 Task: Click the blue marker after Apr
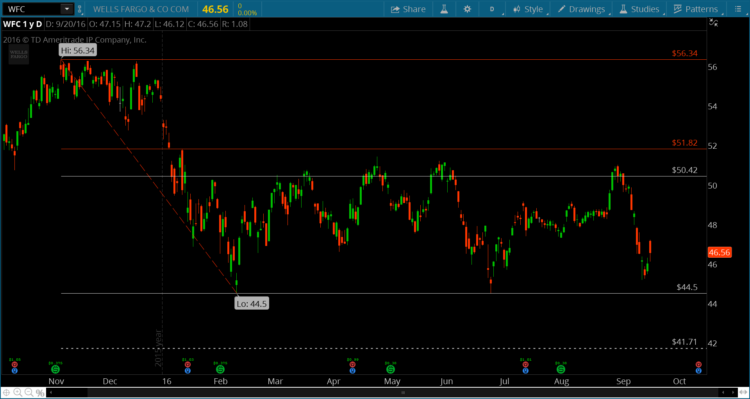pyautogui.click(x=353, y=370)
